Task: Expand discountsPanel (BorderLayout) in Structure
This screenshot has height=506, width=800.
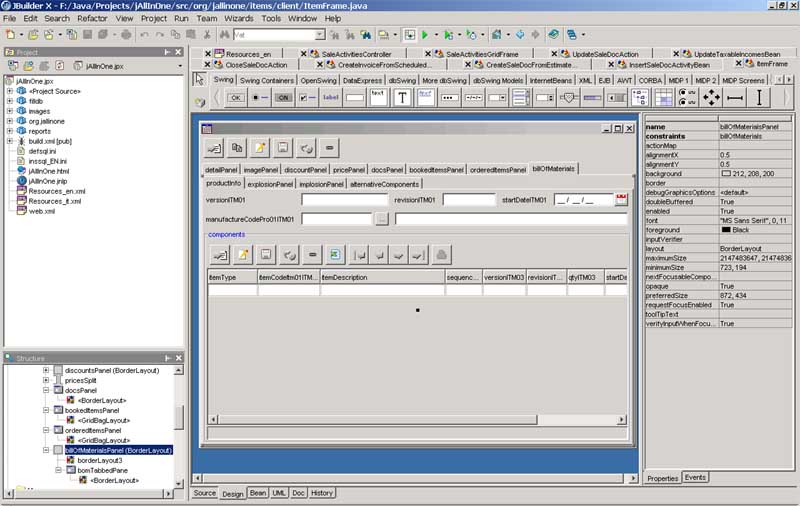Action: 46,370
